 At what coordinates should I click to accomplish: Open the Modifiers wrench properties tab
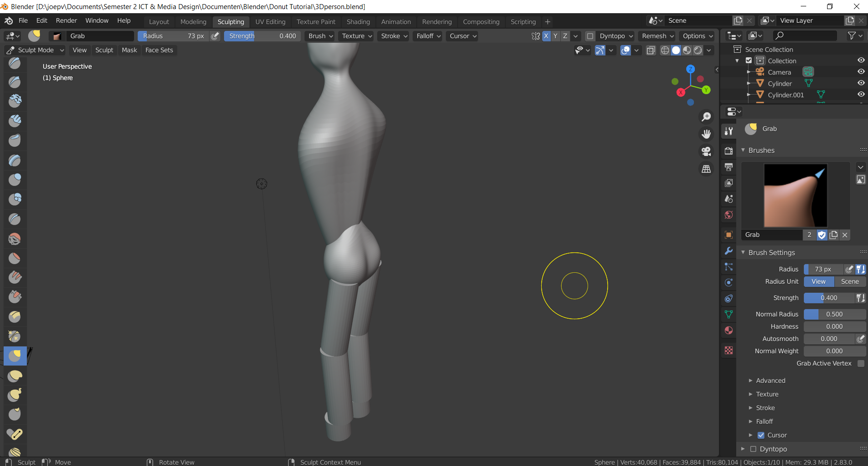728,251
